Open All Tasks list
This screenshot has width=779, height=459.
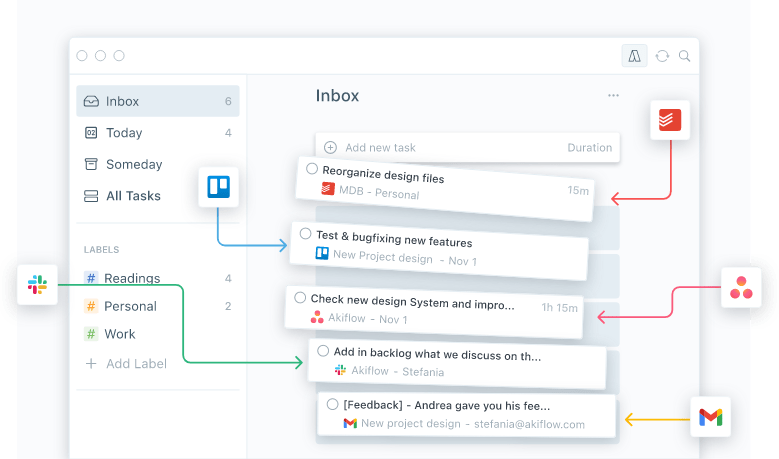pos(133,196)
